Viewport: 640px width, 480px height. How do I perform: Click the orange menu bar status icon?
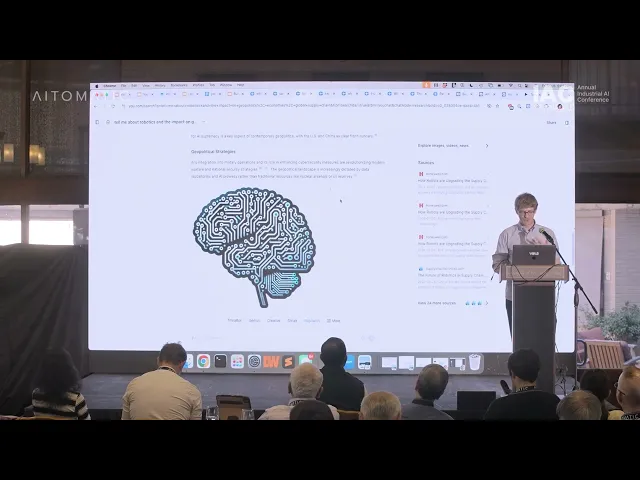pos(427,85)
